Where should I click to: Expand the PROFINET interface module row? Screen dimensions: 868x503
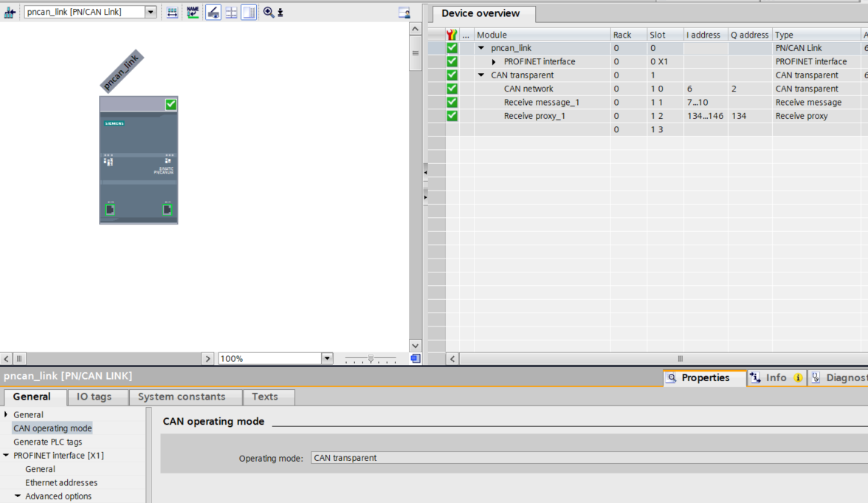[x=494, y=62]
